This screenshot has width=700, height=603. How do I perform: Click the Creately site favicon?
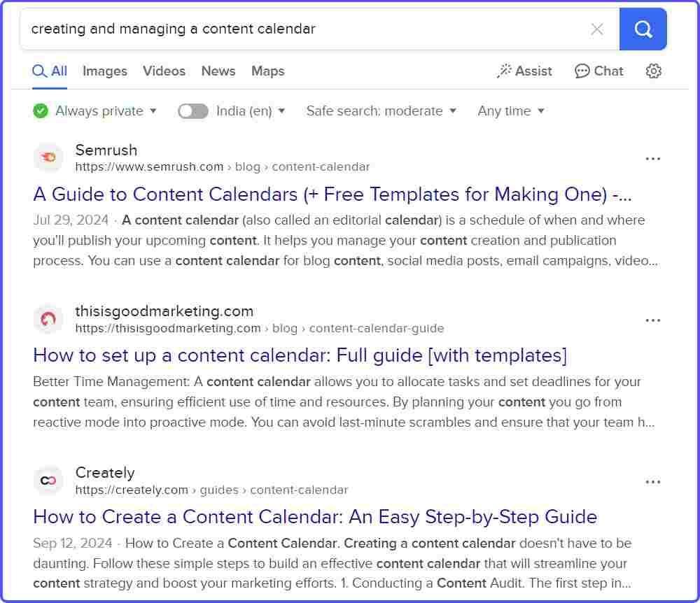click(x=48, y=481)
